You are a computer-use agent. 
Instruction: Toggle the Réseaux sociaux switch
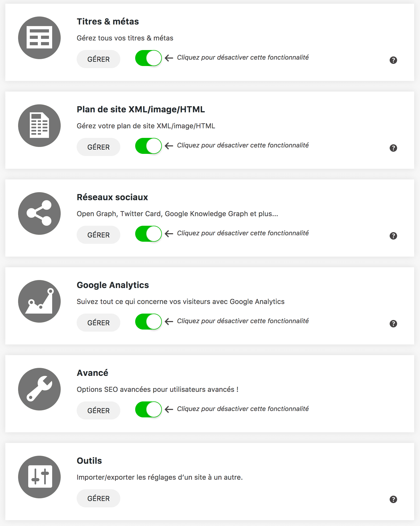pyautogui.click(x=148, y=233)
